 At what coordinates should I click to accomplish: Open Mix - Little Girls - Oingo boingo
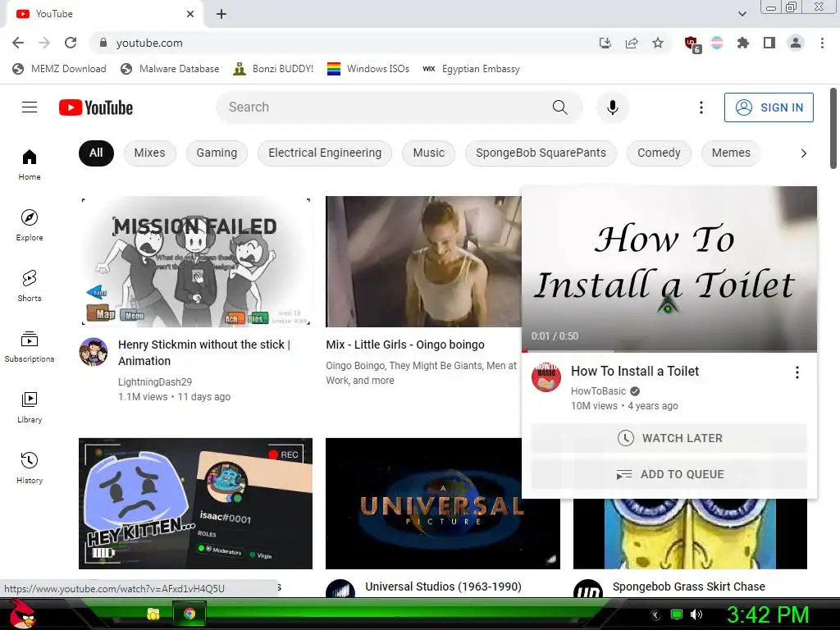point(405,345)
